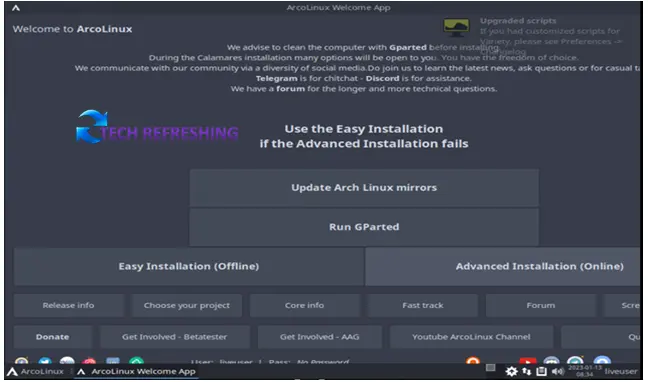The height and width of the screenshot is (382, 648).
Task: Launch Run GParted
Action: pos(364,227)
